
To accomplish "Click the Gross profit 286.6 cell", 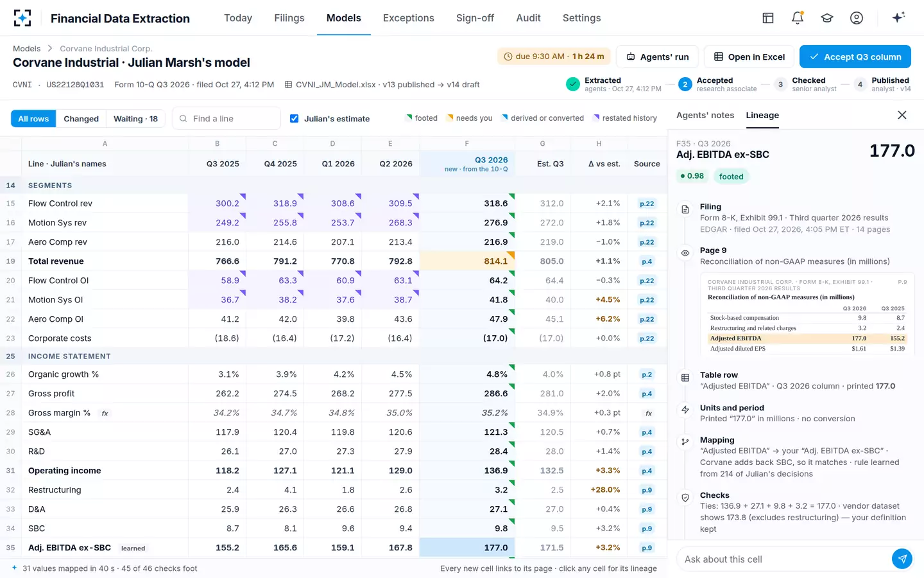I will click(466, 394).
